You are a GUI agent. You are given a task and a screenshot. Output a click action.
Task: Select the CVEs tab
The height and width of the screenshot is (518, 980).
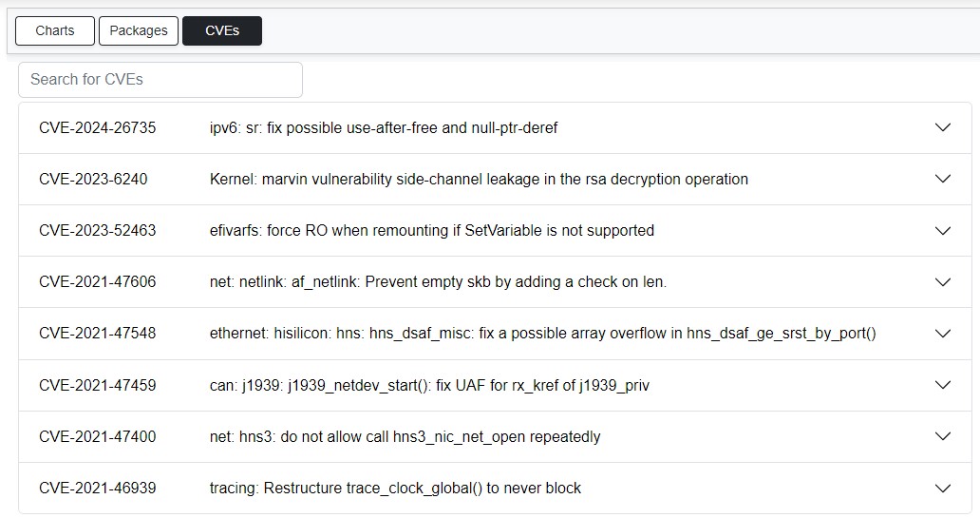pos(222,30)
